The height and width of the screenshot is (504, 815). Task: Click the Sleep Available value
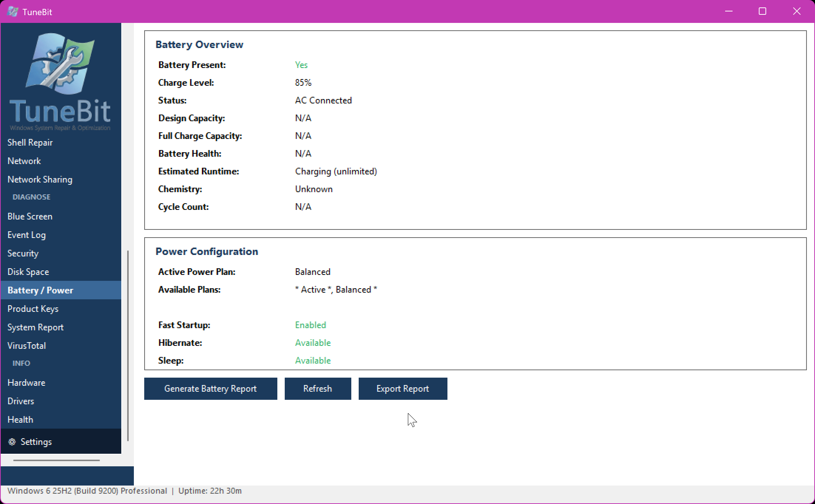click(313, 360)
